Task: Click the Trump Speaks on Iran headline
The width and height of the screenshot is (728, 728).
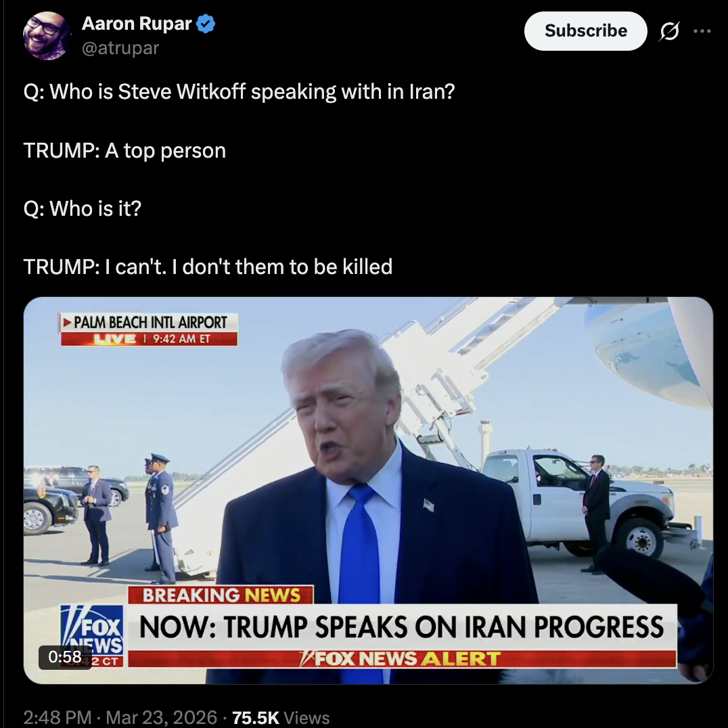Action: [x=402, y=627]
